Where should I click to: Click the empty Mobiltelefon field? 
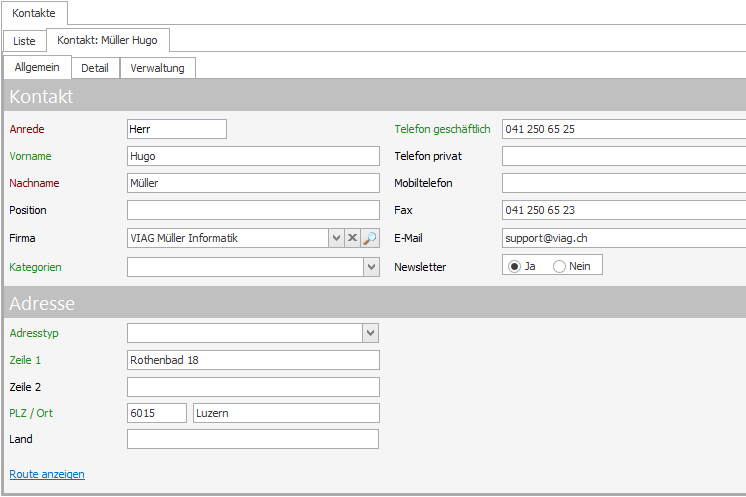624,183
